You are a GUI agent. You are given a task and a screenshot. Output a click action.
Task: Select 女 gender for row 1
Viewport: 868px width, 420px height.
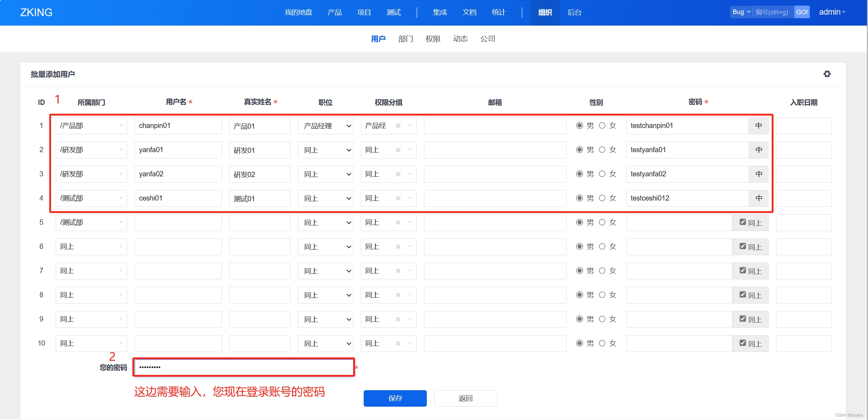pos(602,126)
